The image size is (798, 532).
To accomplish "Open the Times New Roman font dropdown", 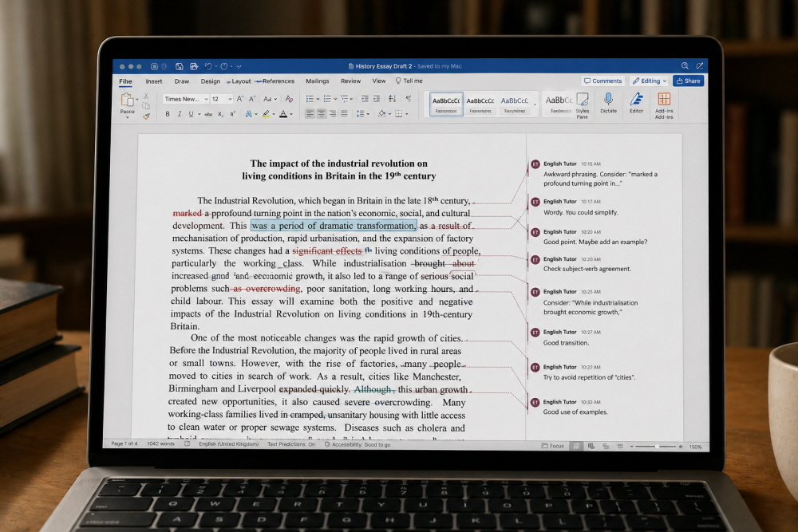I will click(185, 99).
